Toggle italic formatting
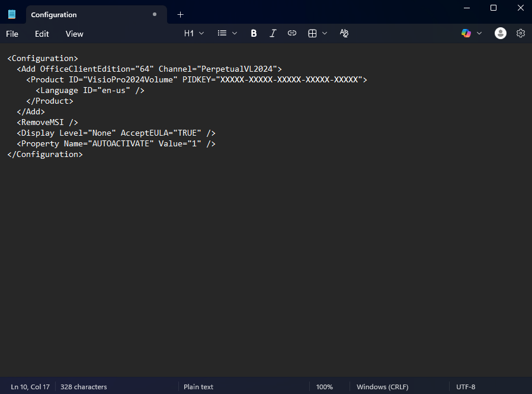The image size is (532, 394). tap(273, 34)
